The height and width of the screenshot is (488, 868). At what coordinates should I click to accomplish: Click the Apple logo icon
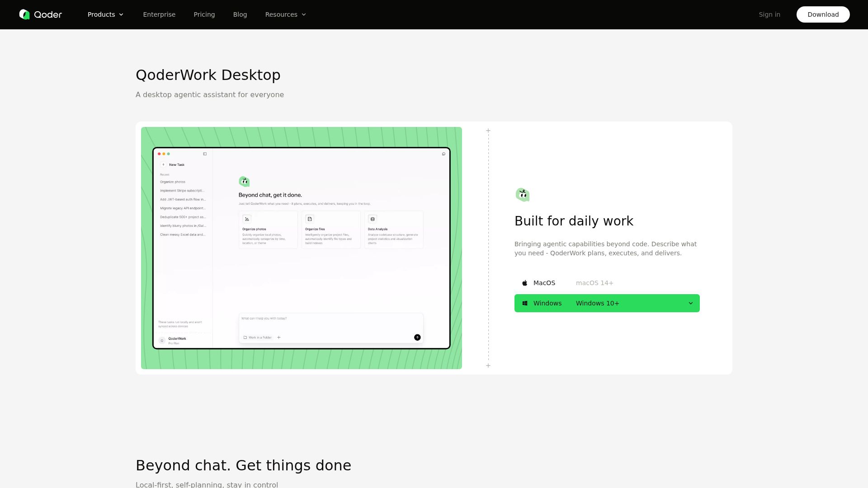525,283
